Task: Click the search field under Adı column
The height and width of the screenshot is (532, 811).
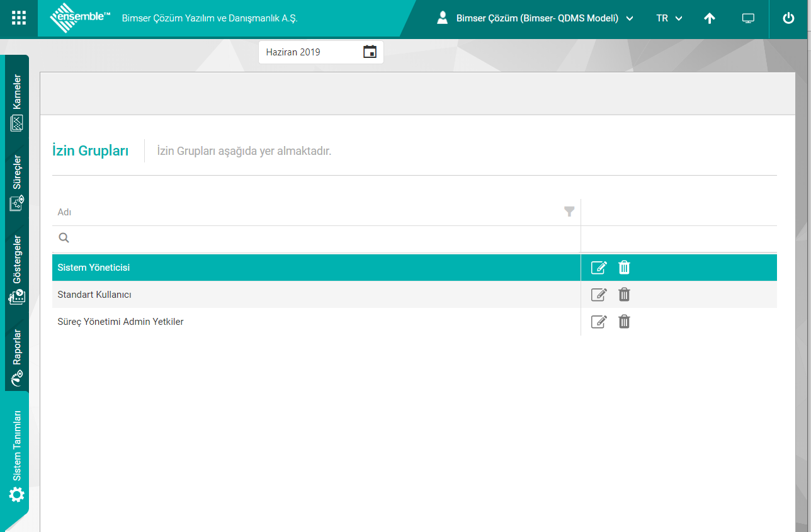Action: pyautogui.click(x=316, y=239)
